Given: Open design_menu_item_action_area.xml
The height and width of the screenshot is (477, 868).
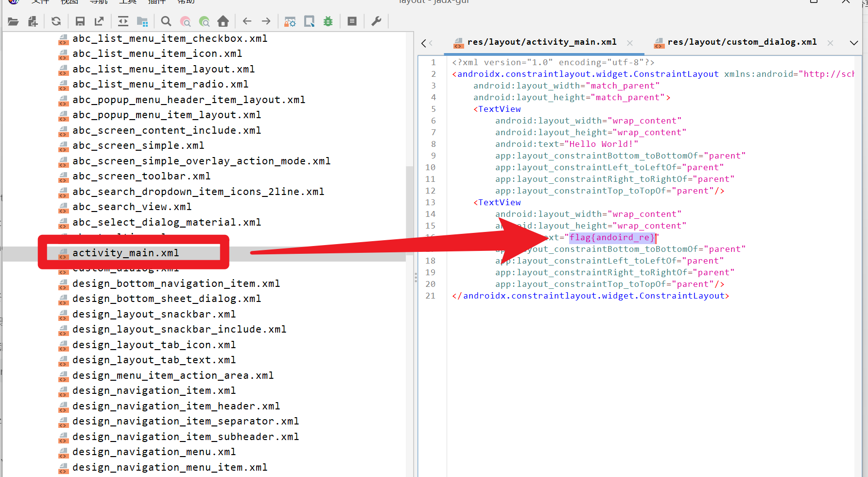Looking at the screenshot, I should pos(173,375).
